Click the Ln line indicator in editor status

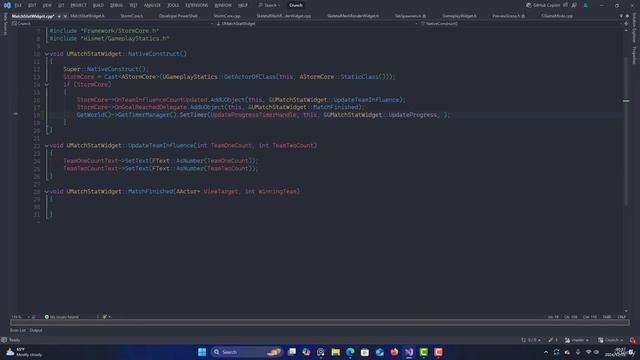click(553, 317)
